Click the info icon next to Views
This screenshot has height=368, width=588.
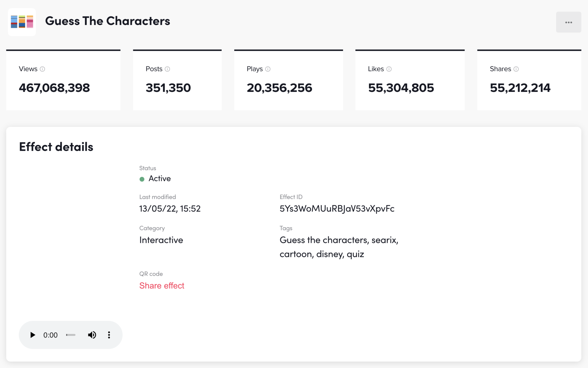(43, 69)
